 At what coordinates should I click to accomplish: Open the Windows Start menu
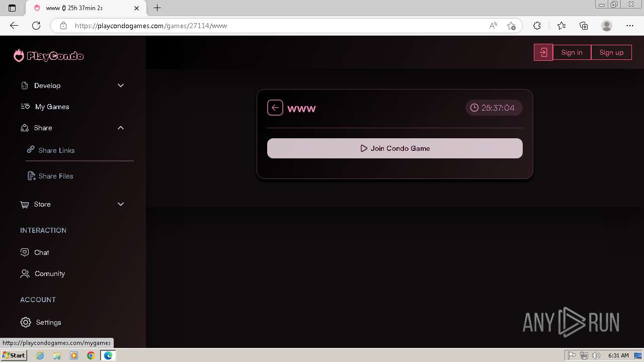(x=14, y=355)
